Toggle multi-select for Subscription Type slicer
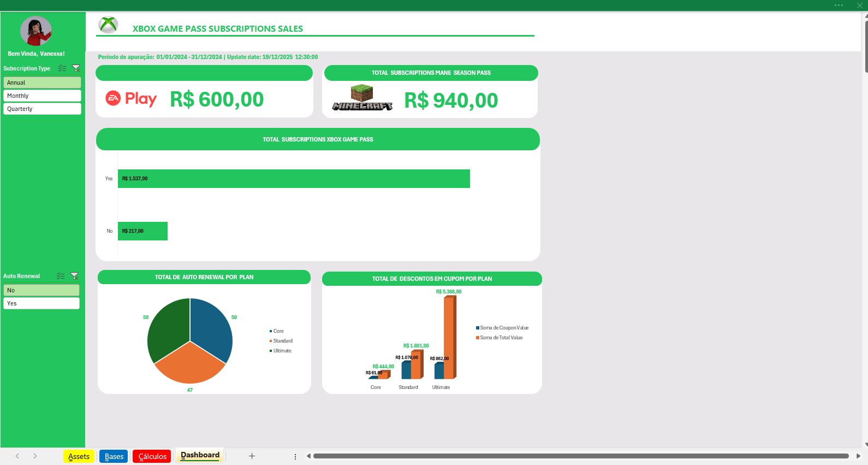The width and height of the screenshot is (868, 465). pos(62,68)
